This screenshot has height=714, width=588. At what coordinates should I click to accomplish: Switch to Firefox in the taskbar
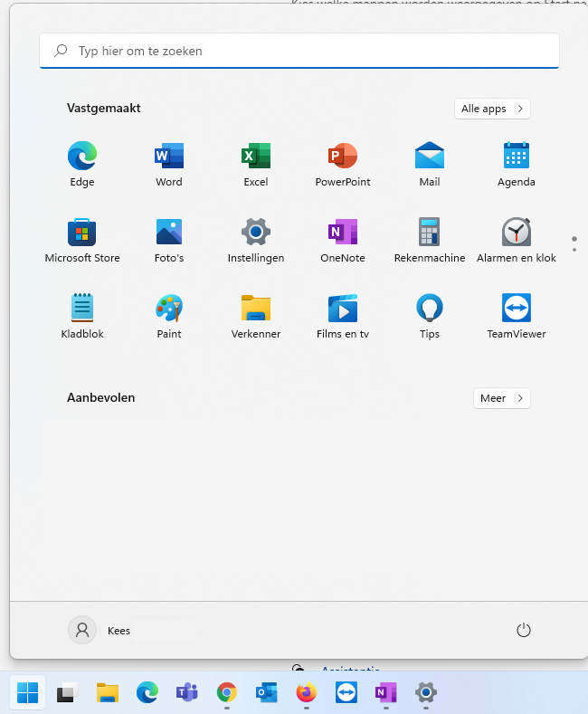click(307, 692)
